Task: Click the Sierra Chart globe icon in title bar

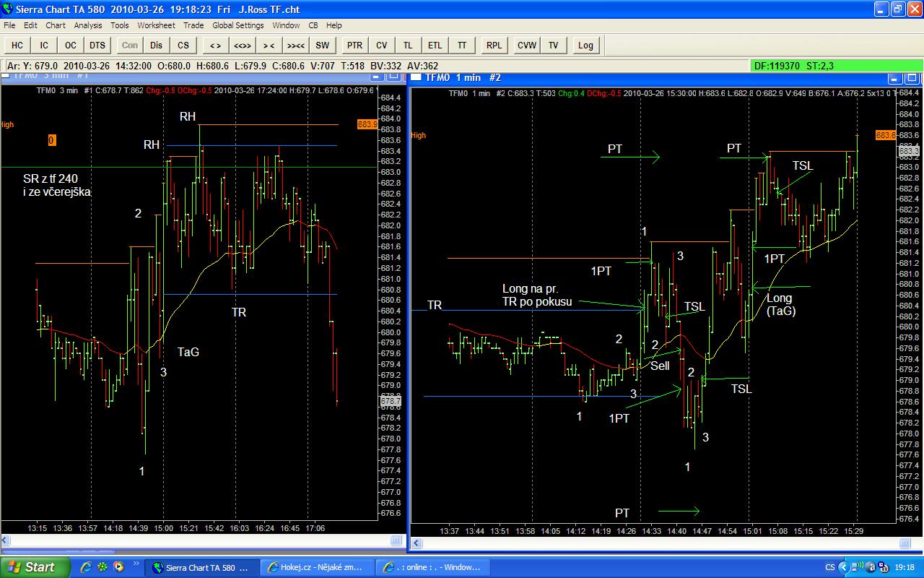Action: coord(9,9)
